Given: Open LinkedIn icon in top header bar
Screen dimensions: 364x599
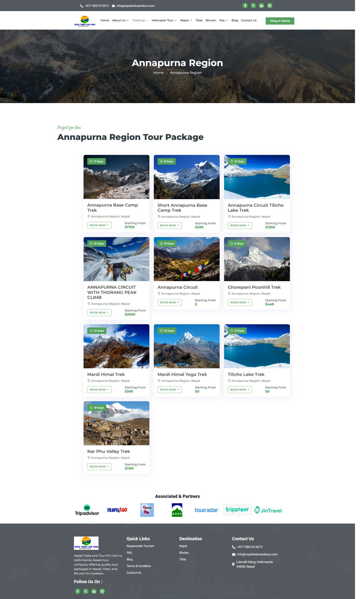Looking at the screenshot, I should pos(261,6).
